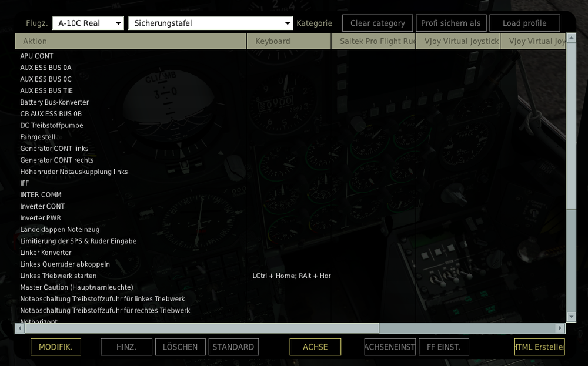
Task: Click the STANDARD button
Action: (233, 347)
